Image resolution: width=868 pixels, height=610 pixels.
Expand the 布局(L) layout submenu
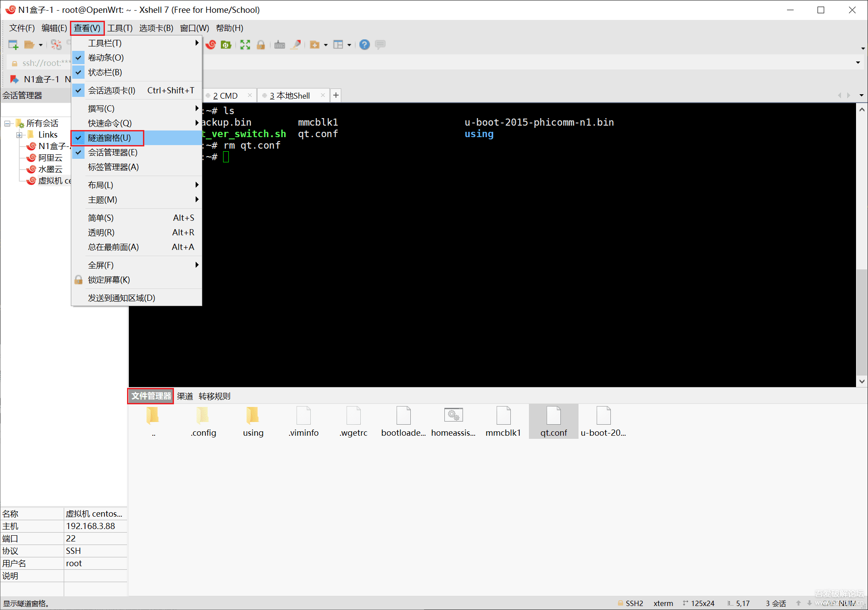[136, 185]
